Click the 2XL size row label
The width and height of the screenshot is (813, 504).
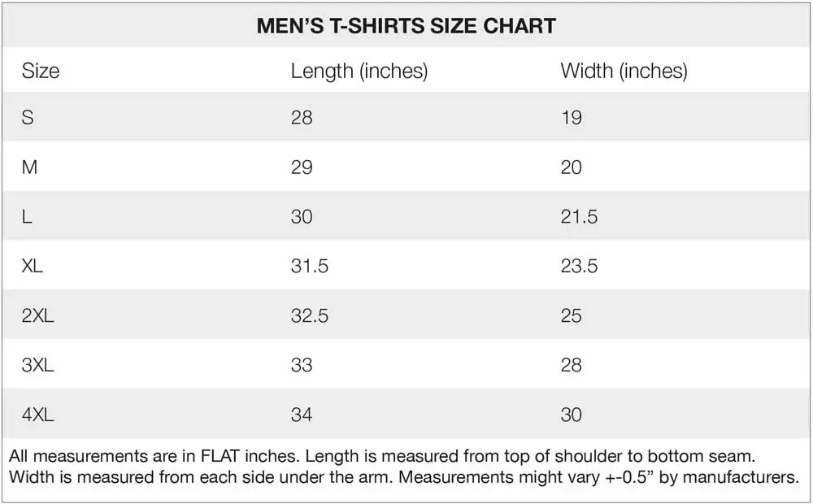click(37, 316)
